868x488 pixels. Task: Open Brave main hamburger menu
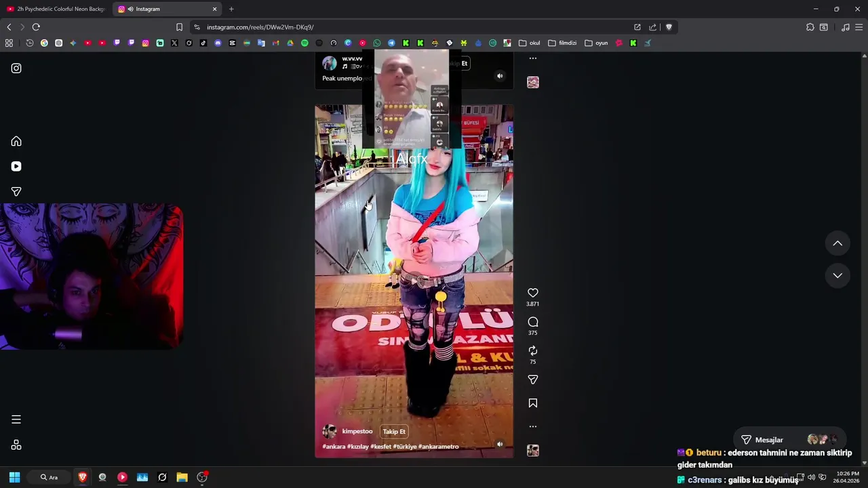[x=859, y=27]
